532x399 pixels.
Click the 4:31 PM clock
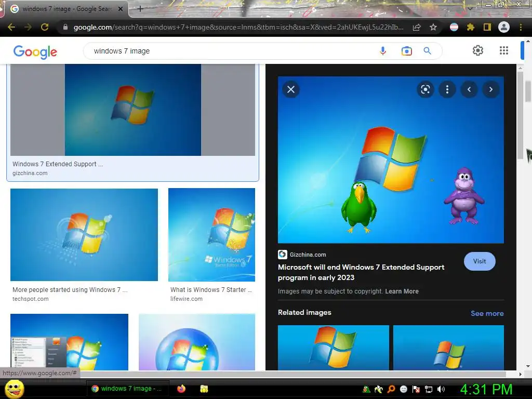pyautogui.click(x=486, y=390)
